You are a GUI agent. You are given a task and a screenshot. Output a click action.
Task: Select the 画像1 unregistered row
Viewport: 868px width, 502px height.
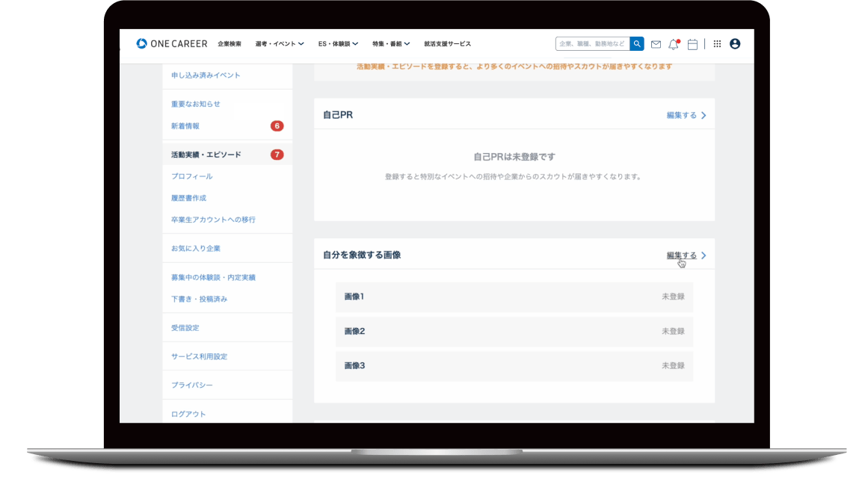[x=514, y=297]
